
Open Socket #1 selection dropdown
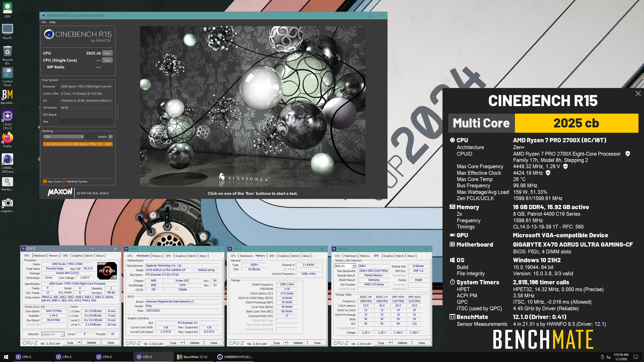[x=53, y=334]
